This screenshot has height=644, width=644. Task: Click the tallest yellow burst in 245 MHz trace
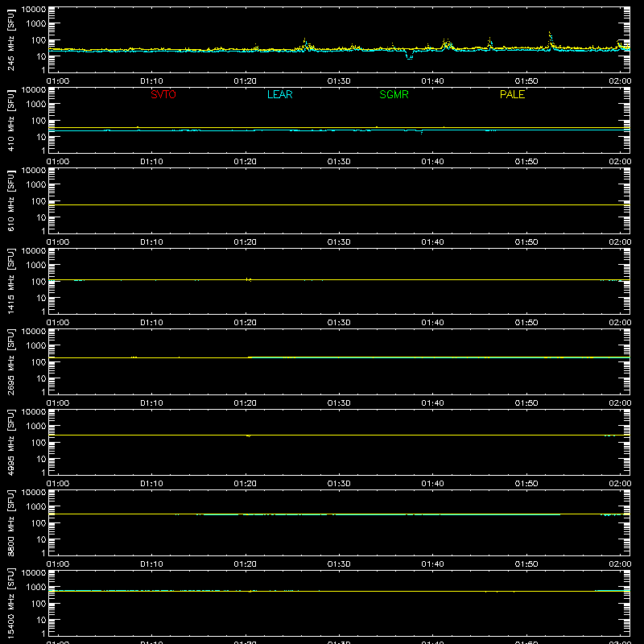coord(550,40)
